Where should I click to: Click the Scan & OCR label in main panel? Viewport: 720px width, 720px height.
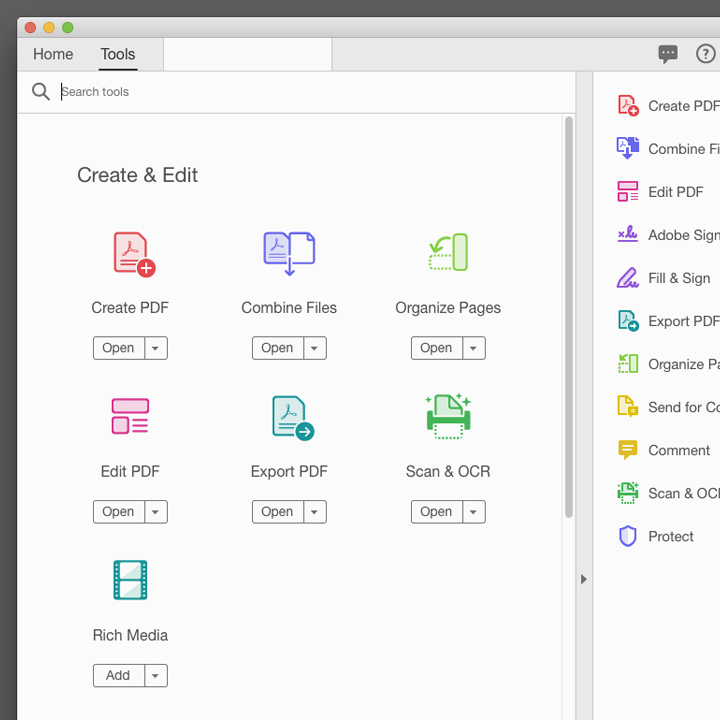pyautogui.click(x=448, y=472)
